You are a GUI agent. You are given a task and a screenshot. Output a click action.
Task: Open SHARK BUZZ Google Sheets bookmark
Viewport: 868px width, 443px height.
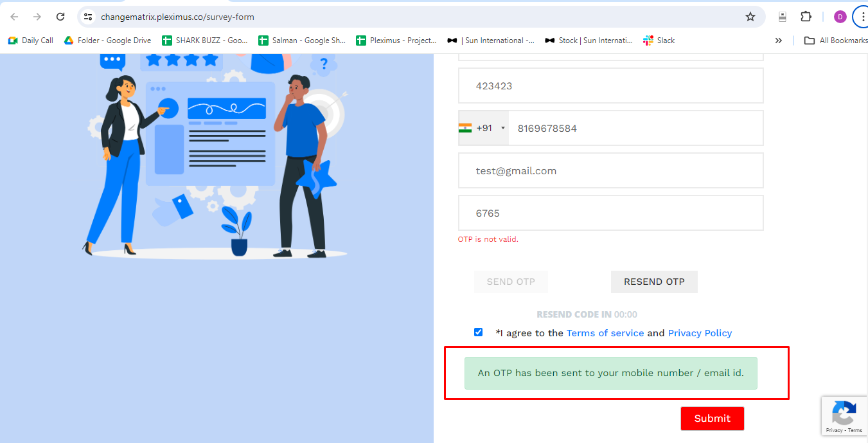point(205,41)
